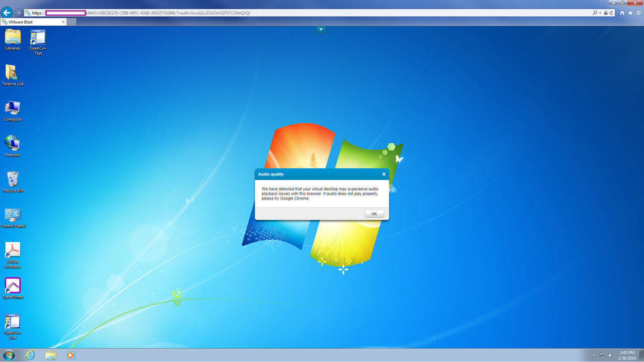Go back with the browser Back arrow
This screenshot has width=644, height=362.
pos(7,12)
